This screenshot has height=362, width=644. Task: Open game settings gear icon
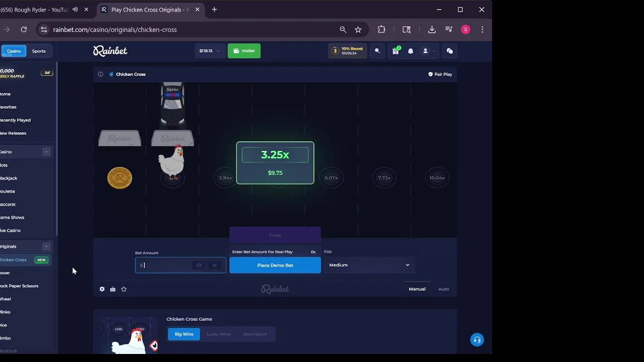(102, 289)
